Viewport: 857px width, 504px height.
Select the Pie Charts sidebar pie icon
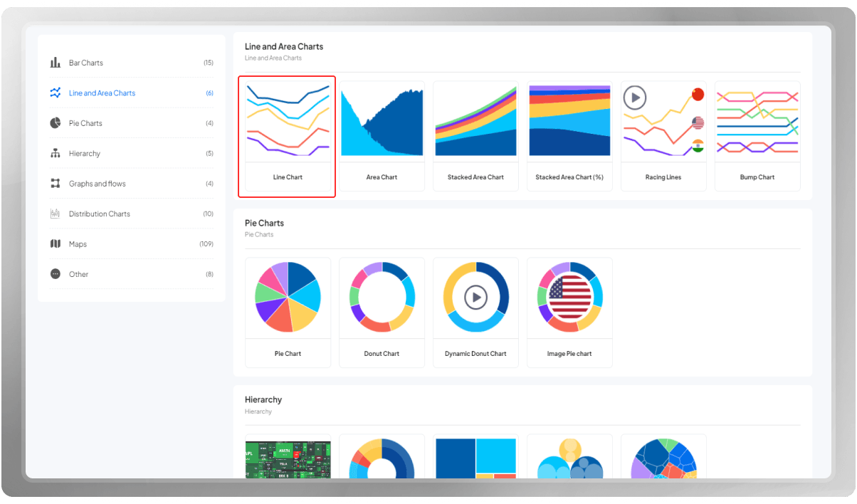click(x=56, y=123)
